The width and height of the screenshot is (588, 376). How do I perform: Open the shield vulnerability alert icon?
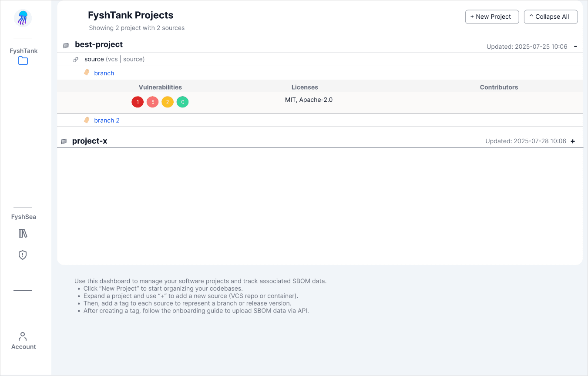coord(23,255)
